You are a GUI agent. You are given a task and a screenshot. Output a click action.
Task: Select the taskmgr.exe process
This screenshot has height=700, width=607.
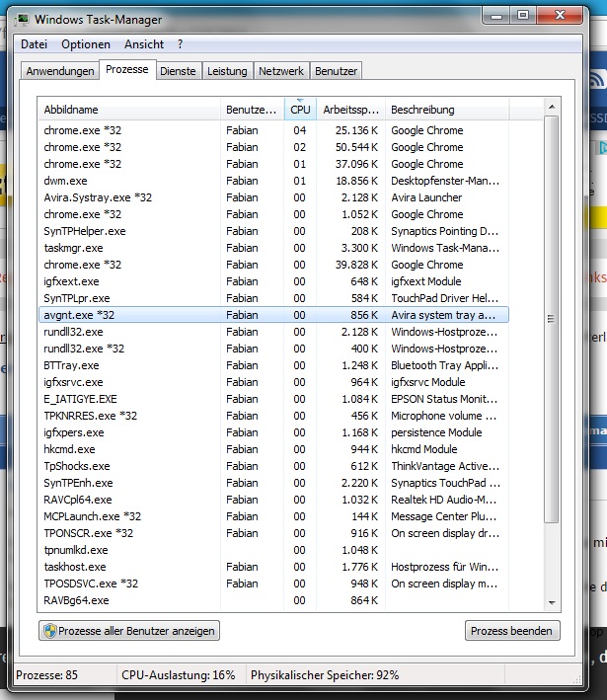273,248
